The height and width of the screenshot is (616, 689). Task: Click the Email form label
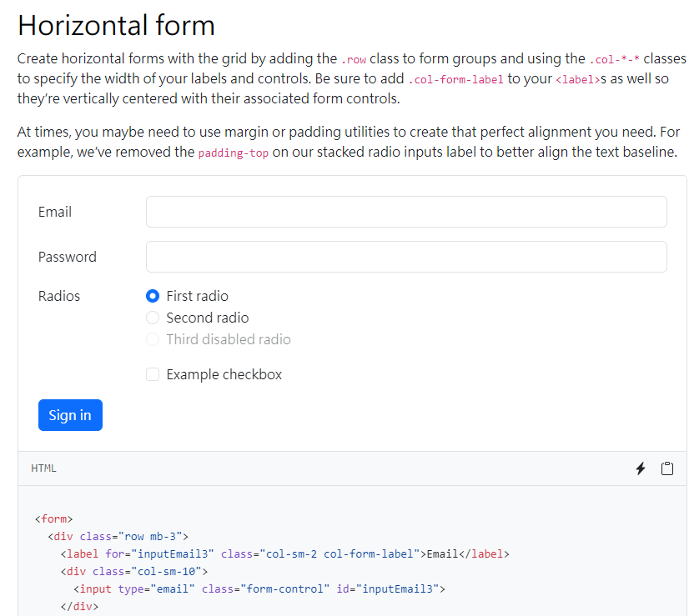coord(55,212)
